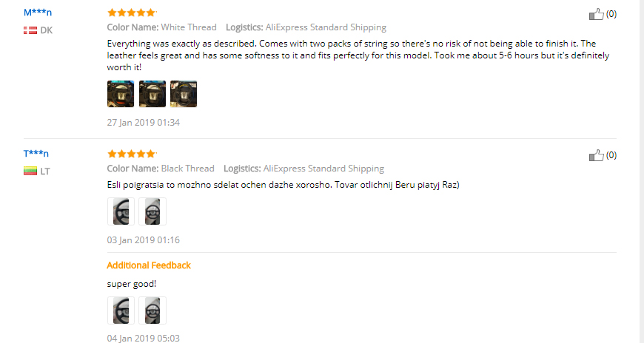Open M***n reviewer profile link
644x343 pixels.
point(37,13)
